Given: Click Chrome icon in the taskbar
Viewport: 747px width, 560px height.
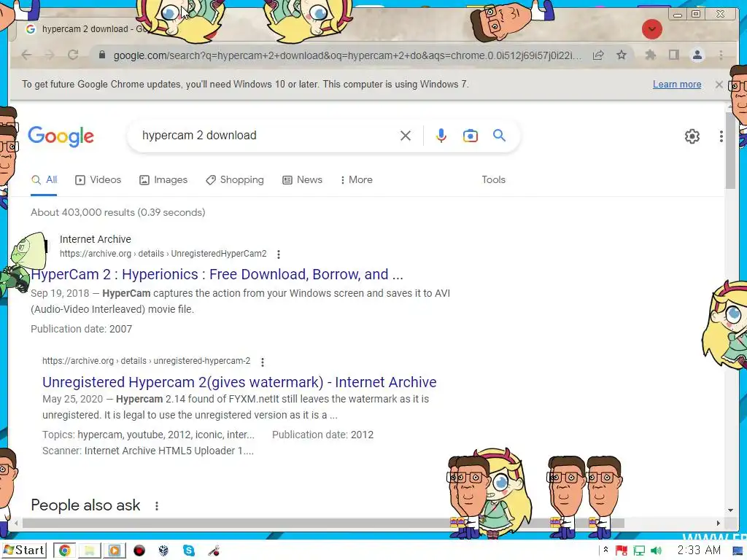Looking at the screenshot, I should click(x=65, y=551).
